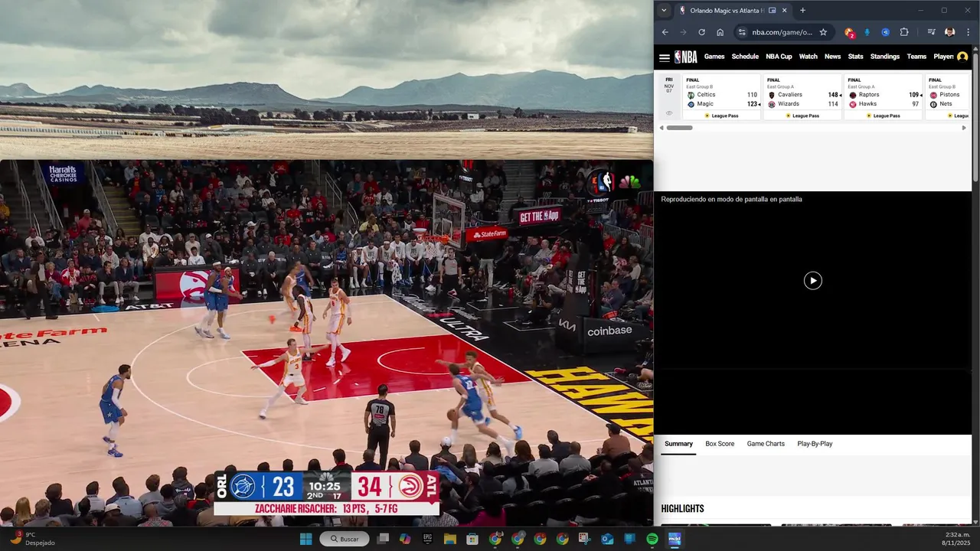Viewport: 980px width, 551px height.
Task: Click League Pass under Celtics vs Magic
Action: pyautogui.click(x=721, y=116)
